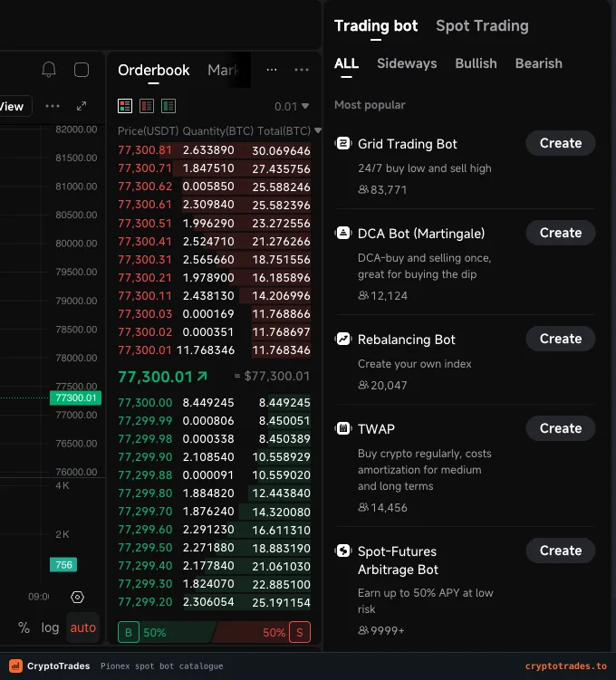Click the Grid Trading Bot icon

point(343,143)
